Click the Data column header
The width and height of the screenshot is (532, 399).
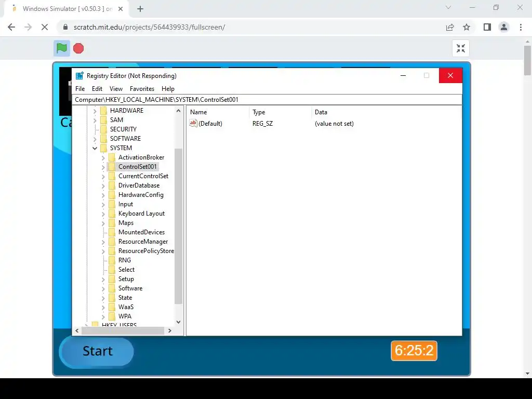pos(386,112)
